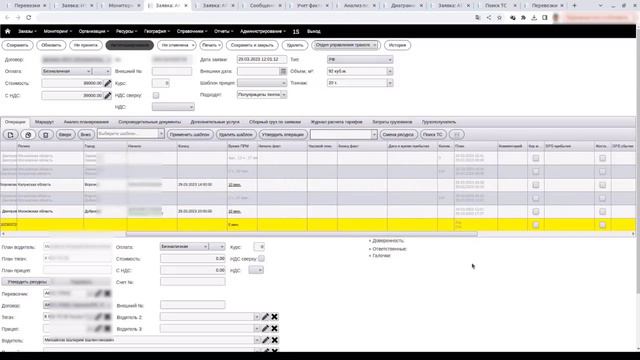Click the horizontal scrollbar under the operations table
The width and height of the screenshot is (640, 360).
[302, 234]
